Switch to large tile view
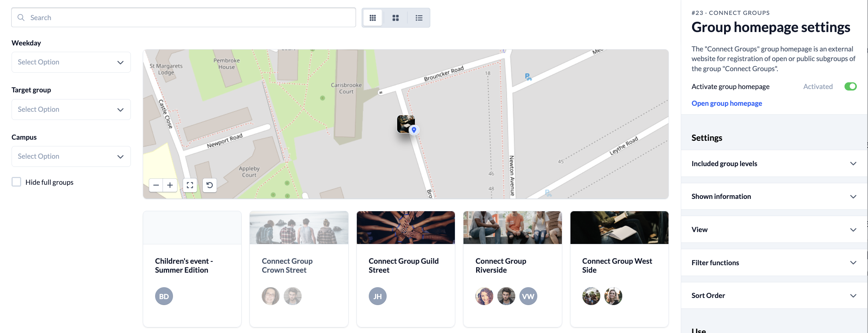The height and width of the screenshot is (333, 868). tap(396, 18)
